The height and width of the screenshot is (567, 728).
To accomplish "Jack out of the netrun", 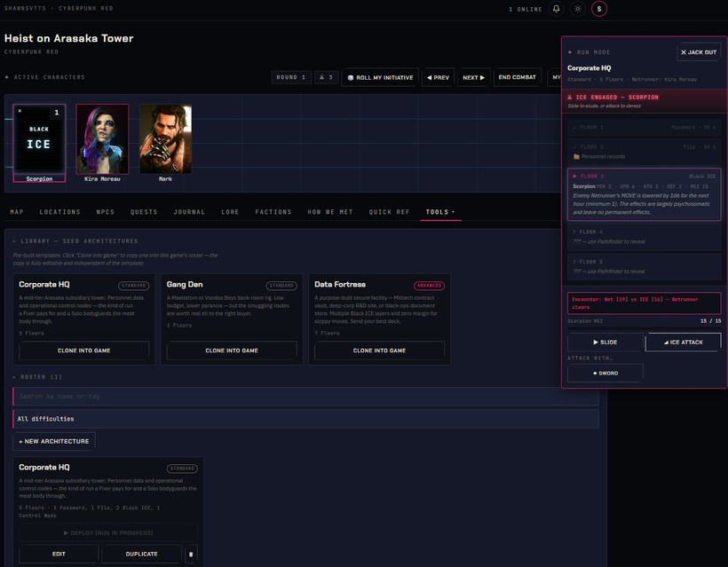I will (x=699, y=52).
